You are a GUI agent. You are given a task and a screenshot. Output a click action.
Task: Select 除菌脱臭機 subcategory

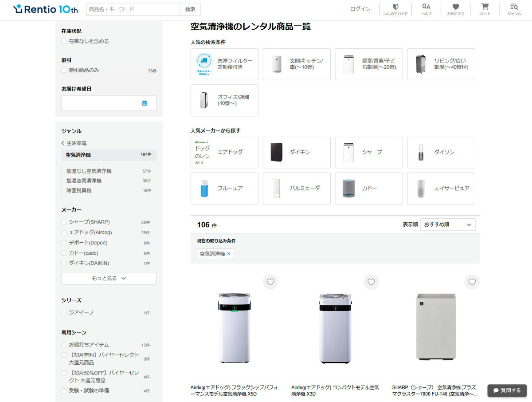(x=79, y=190)
